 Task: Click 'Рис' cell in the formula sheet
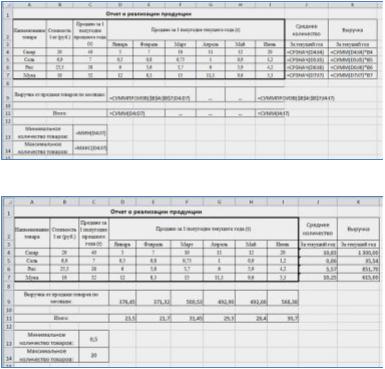pos(29,67)
